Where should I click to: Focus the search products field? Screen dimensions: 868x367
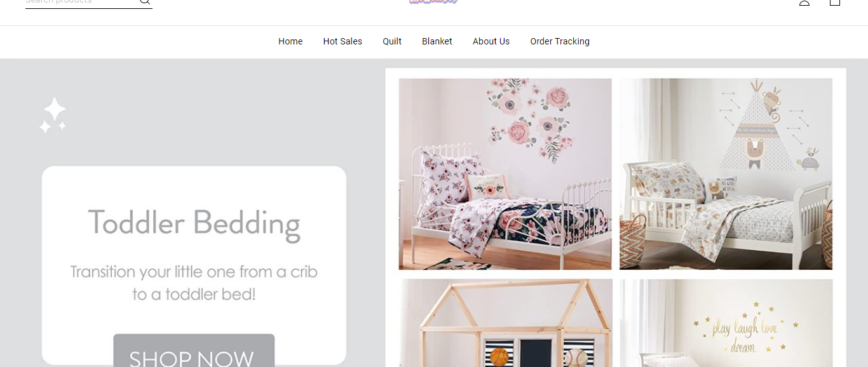(81, 3)
